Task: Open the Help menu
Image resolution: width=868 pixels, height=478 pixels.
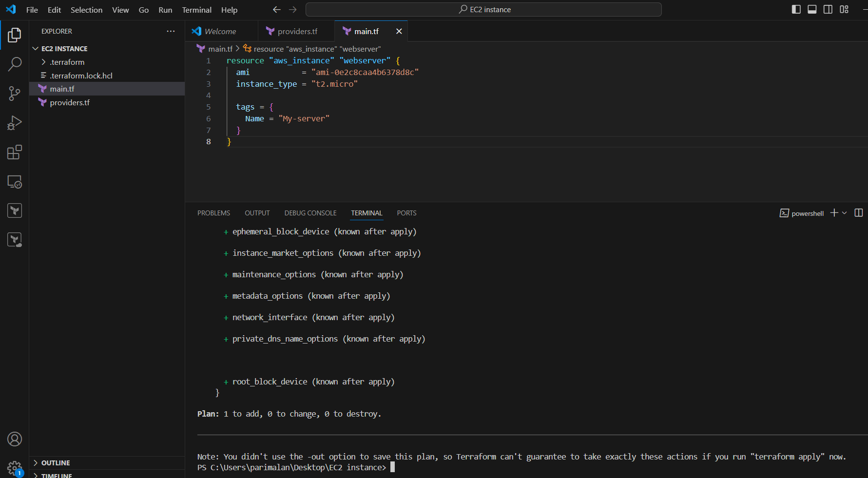Action: tap(229, 10)
